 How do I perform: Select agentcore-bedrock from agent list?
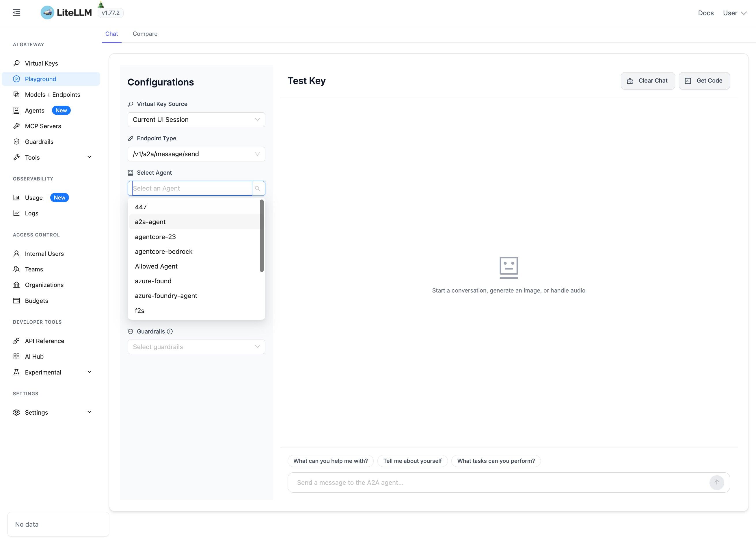(x=164, y=252)
